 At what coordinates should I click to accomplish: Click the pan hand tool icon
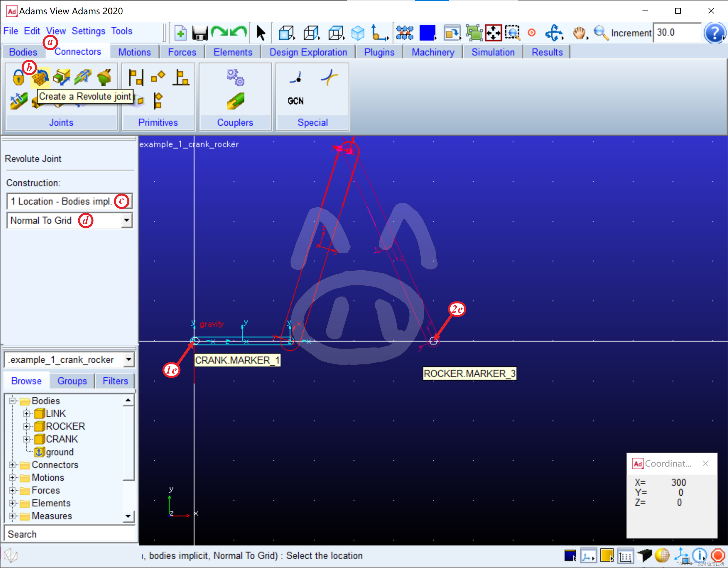(x=579, y=33)
